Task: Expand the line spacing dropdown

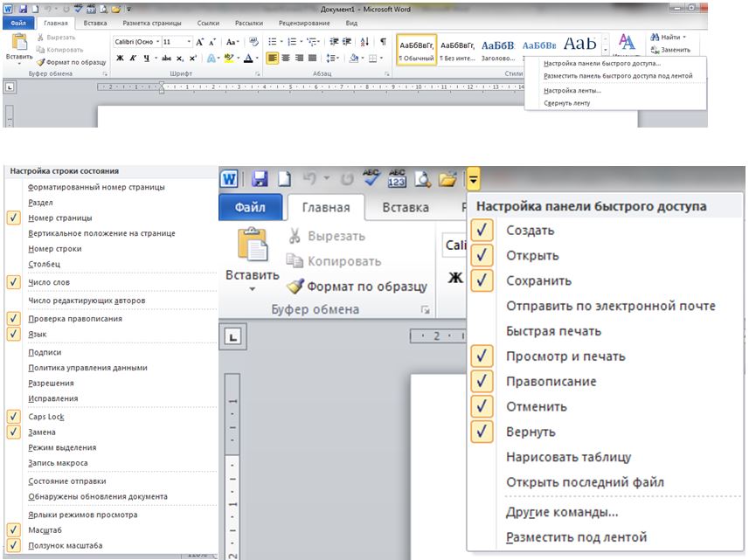Action: pyautogui.click(x=337, y=59)
